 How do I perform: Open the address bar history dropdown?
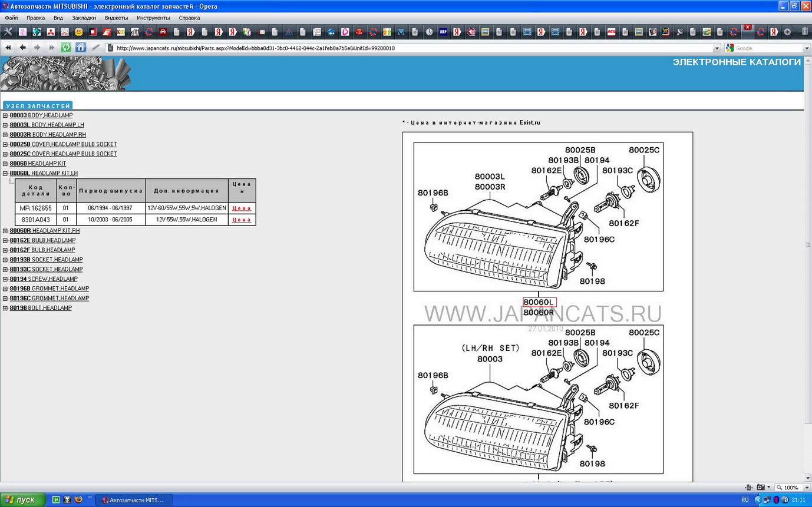[x=717, y=48]
